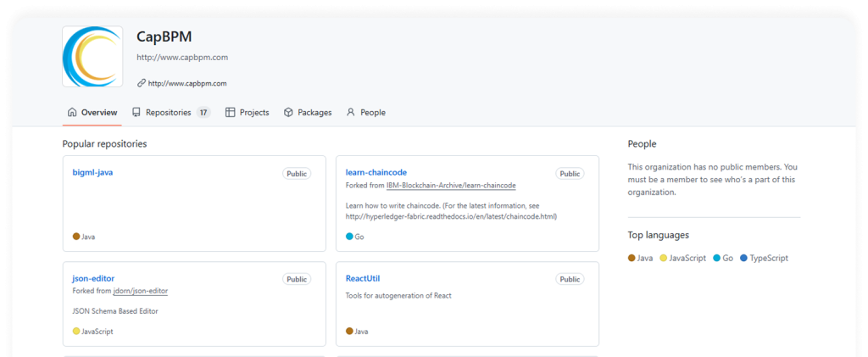Open the json-editor repository
Viewport: 868px width, 357px height.
click(x=93, y=278)
